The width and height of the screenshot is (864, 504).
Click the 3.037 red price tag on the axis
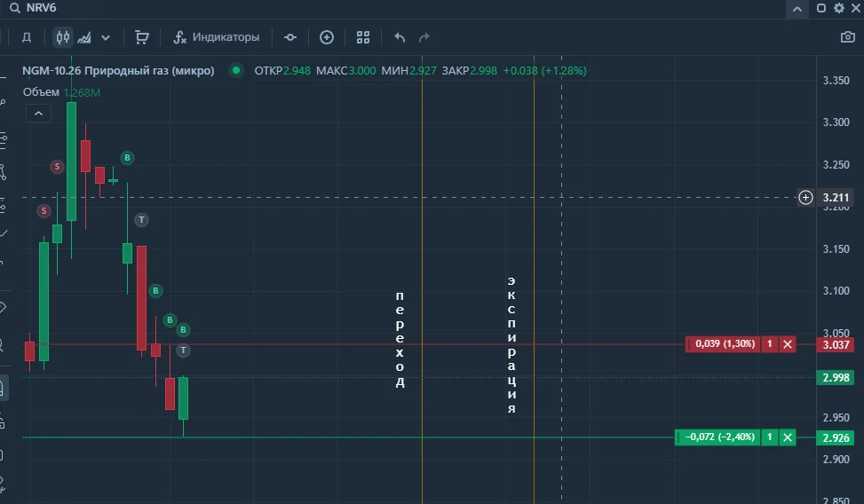[836, 345]
